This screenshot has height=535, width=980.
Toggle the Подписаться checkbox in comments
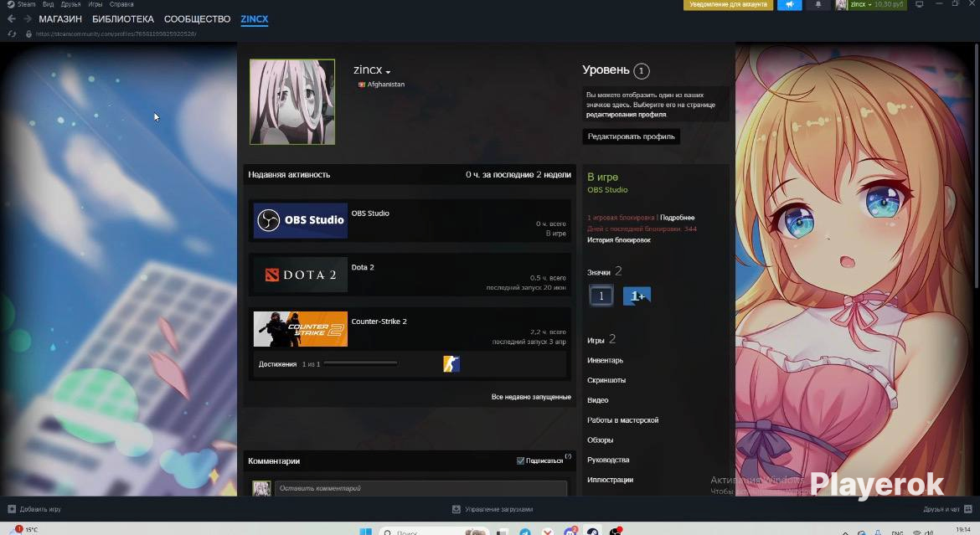(520, 460)
